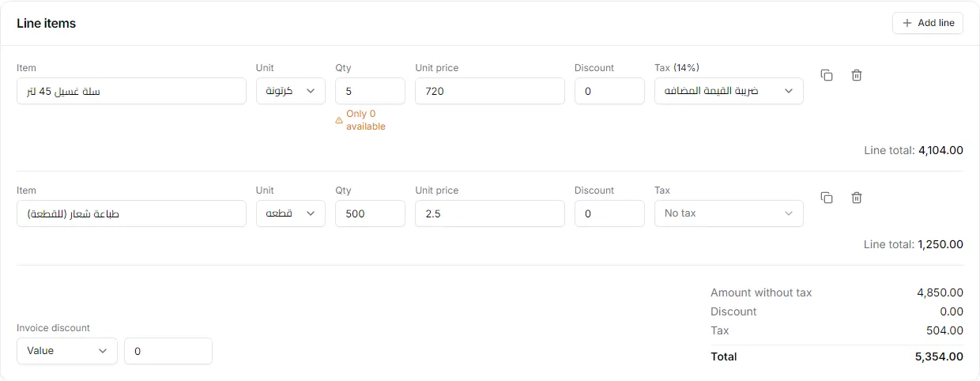Duplicate the second line item (500 قطعه)
The width and height of the screenshot is (980, 381).
point(827,198)
